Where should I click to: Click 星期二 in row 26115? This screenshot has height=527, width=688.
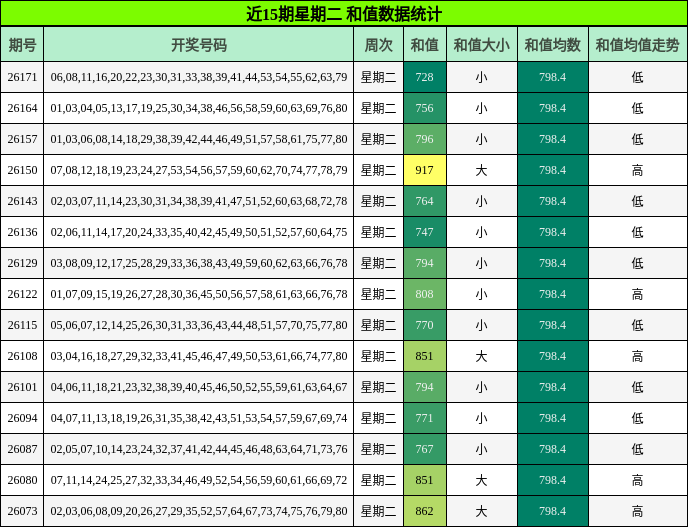tap(378, 325)
